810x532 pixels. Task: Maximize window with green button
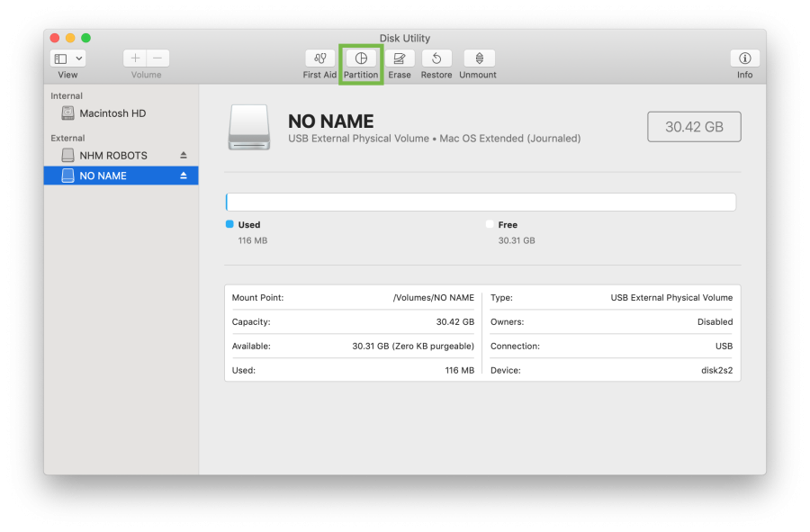point(85,38)
